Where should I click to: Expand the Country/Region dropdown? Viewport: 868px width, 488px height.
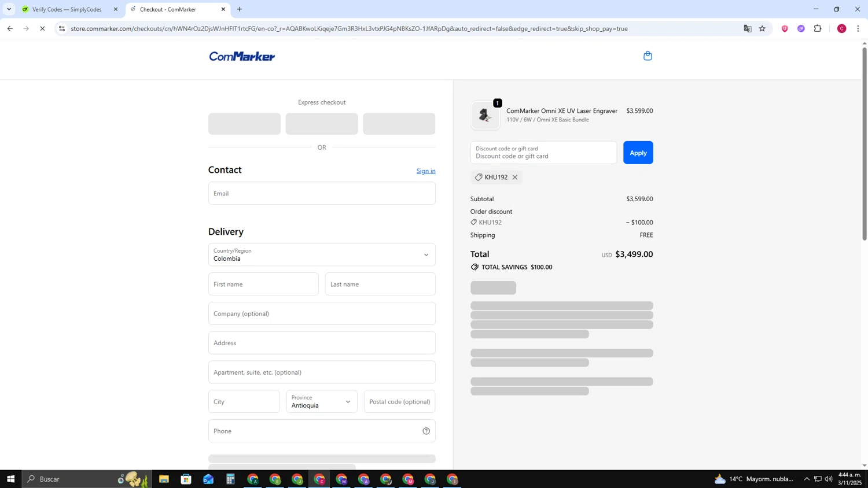(322, 254)
